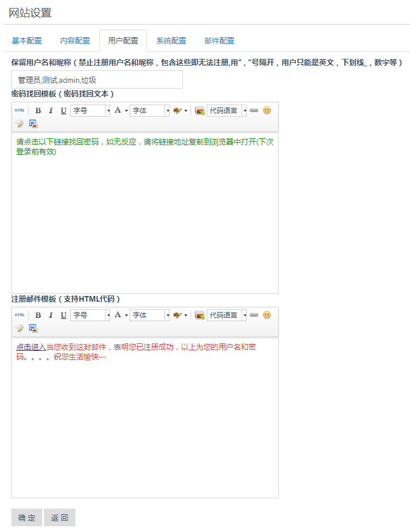Click the 网站设置 page heading
Viewport: 410px width, 532px height.
point(30,13)
